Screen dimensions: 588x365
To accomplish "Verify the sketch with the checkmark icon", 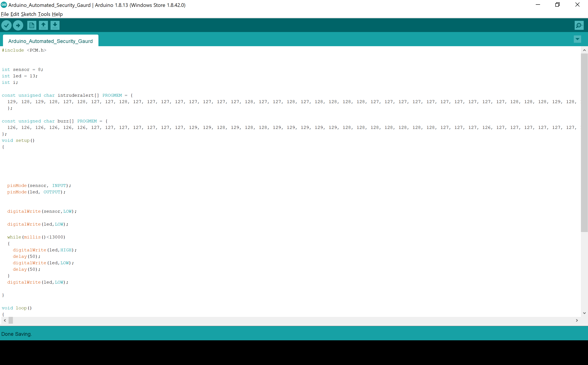I will pos(6,25).
